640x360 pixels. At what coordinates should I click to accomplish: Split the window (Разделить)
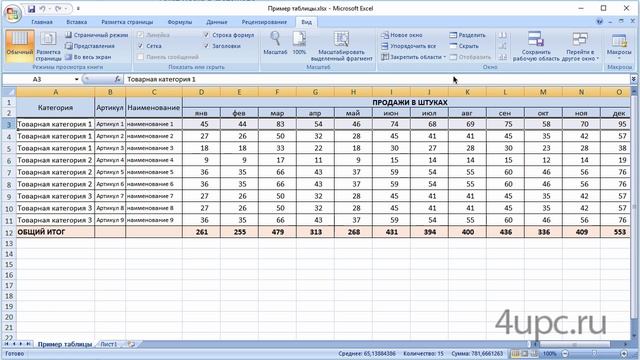coord(468,35)
